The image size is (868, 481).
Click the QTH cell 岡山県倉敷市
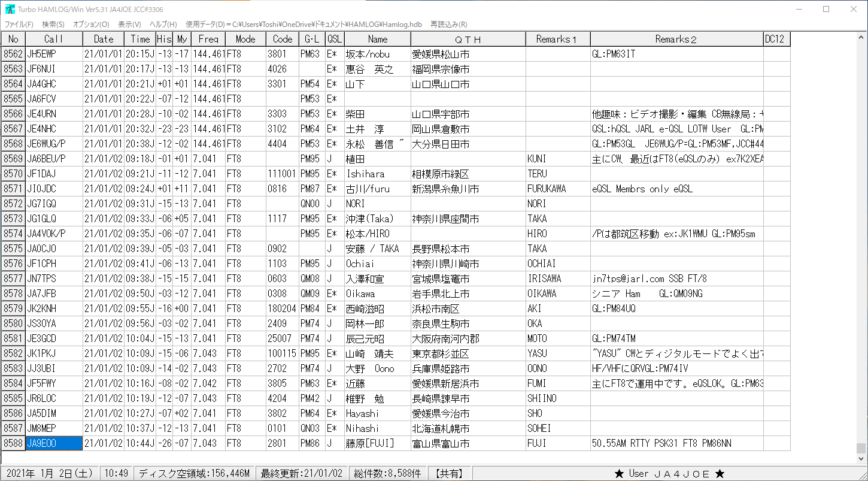(468, 129)
